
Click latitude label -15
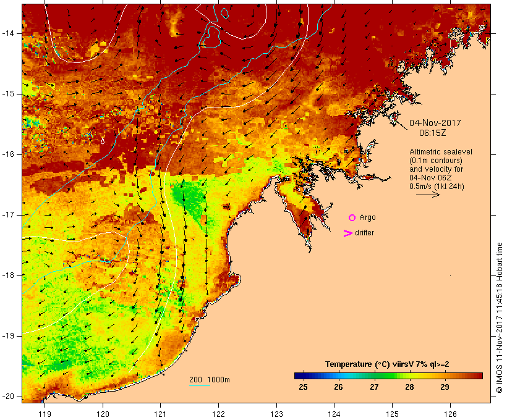[x=7, y=94]
